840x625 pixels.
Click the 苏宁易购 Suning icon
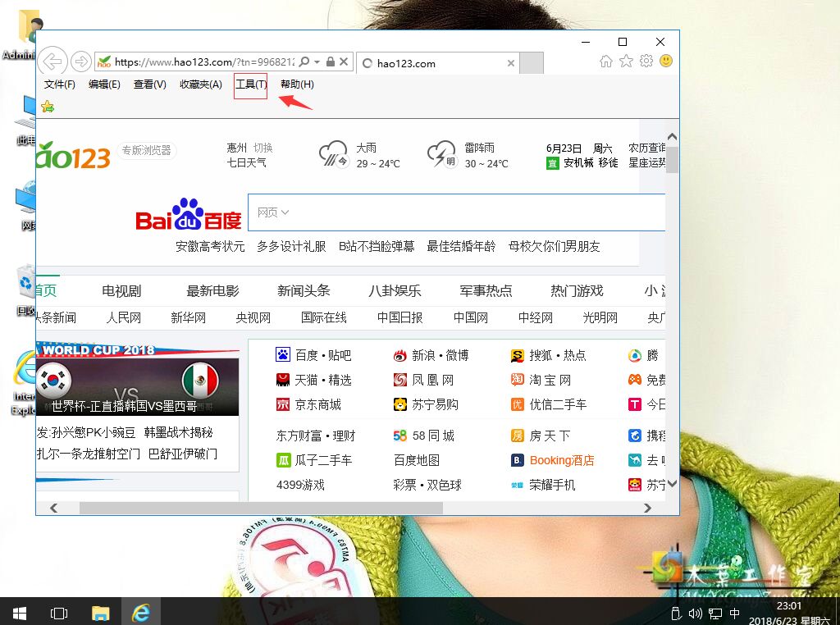point(400,404)
